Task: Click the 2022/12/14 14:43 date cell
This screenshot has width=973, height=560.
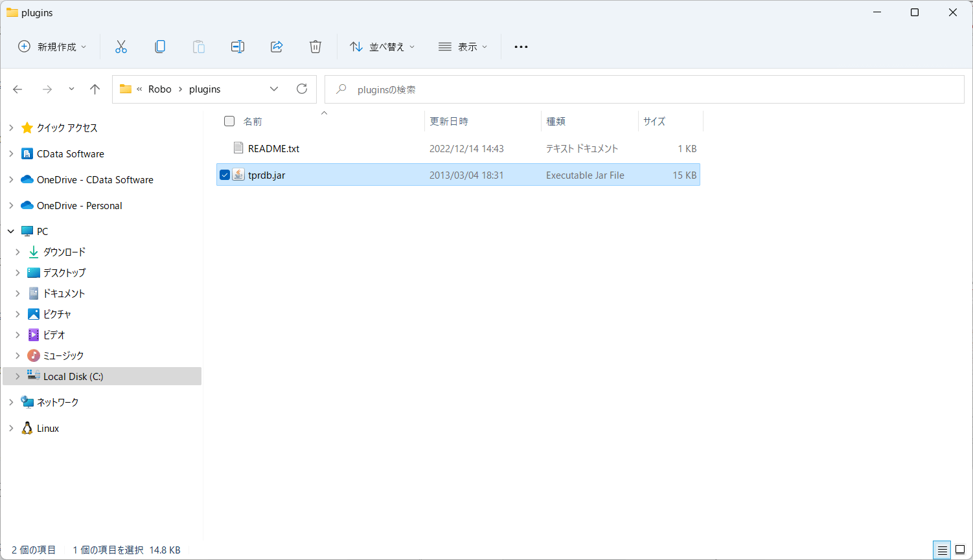Action: tap(466, 148)
